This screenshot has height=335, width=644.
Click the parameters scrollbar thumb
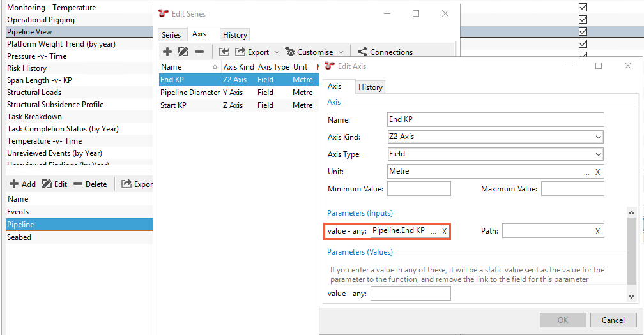(x=632, y=251)
